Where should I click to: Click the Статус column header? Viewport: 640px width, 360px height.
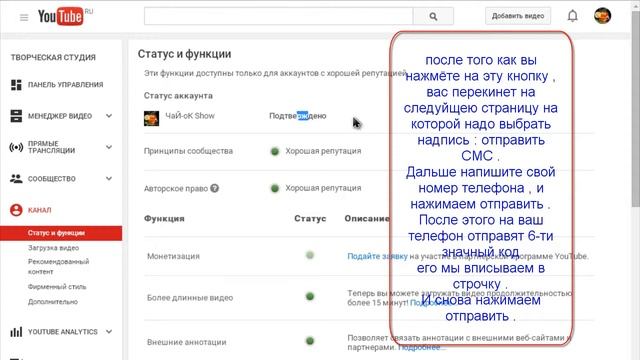tap(310, 219)
